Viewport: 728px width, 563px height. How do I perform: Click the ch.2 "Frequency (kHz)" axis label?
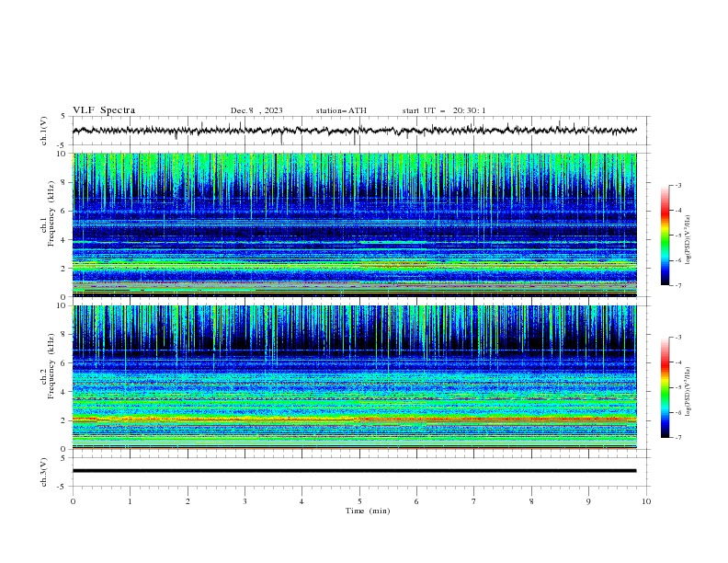(51, 366)
